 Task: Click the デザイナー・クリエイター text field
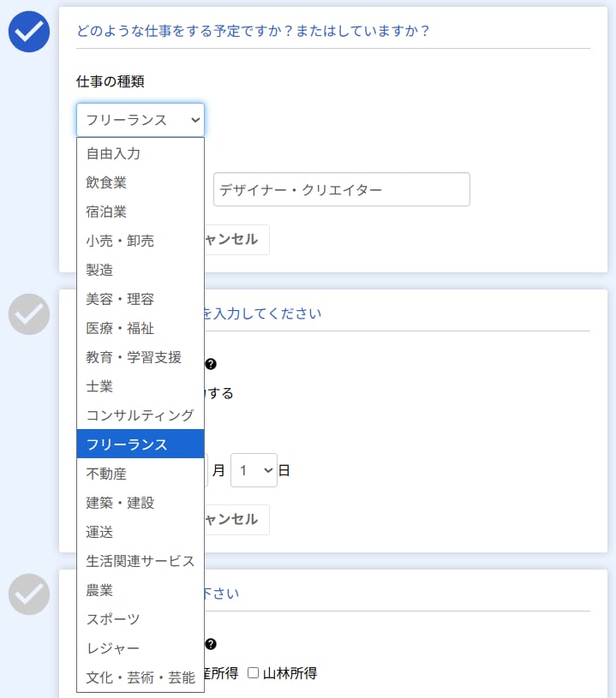[342, 189]
